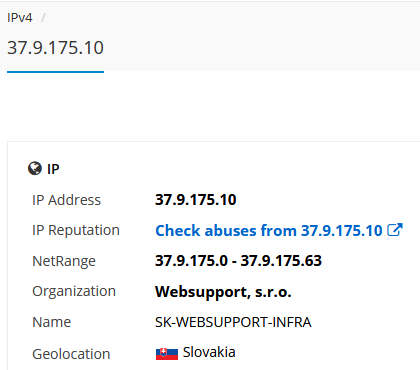
Task: Click the bold IP Address value 37.9.175.10
Action: click(x=196, y=200)
